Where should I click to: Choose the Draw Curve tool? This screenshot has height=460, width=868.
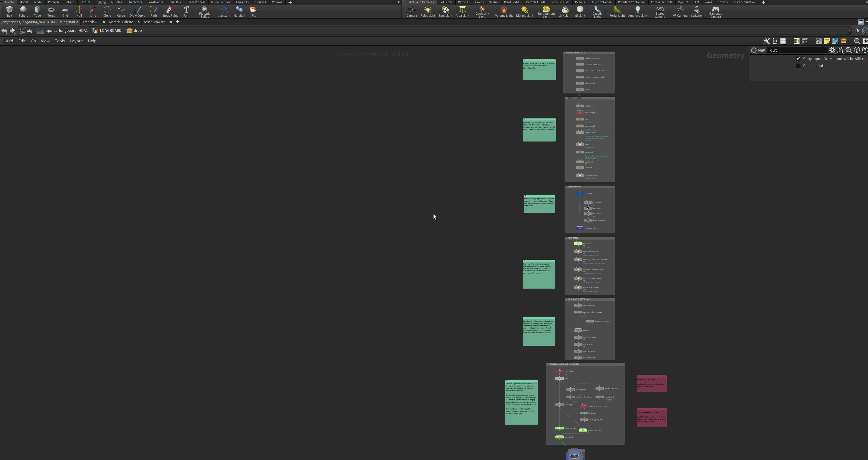[138, 11]
